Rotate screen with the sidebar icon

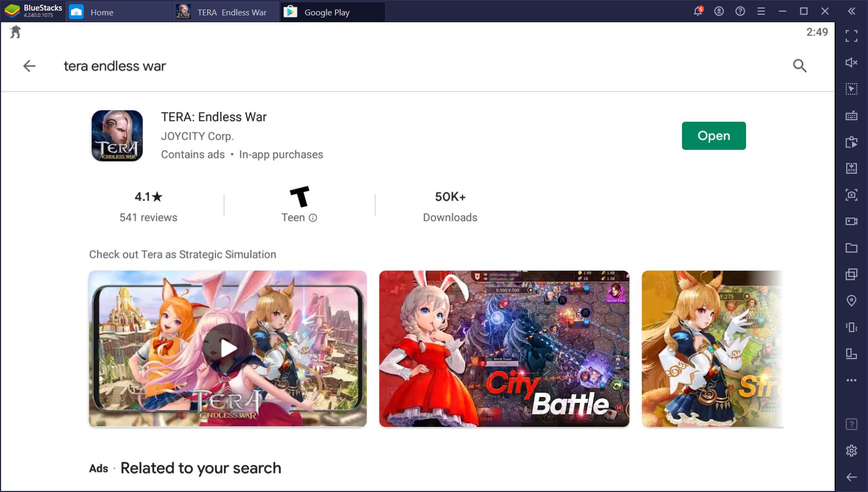point(852,354)
